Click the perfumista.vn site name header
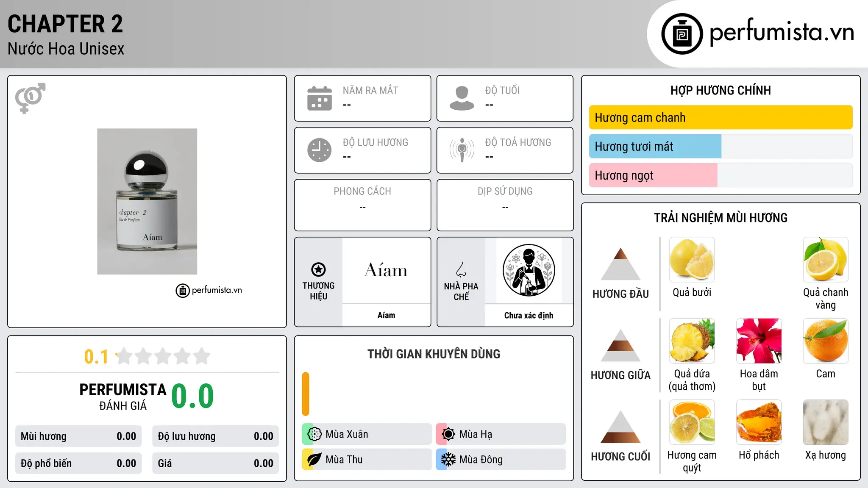This screenshot has height=488, width=868. click(x=782, y=32)
